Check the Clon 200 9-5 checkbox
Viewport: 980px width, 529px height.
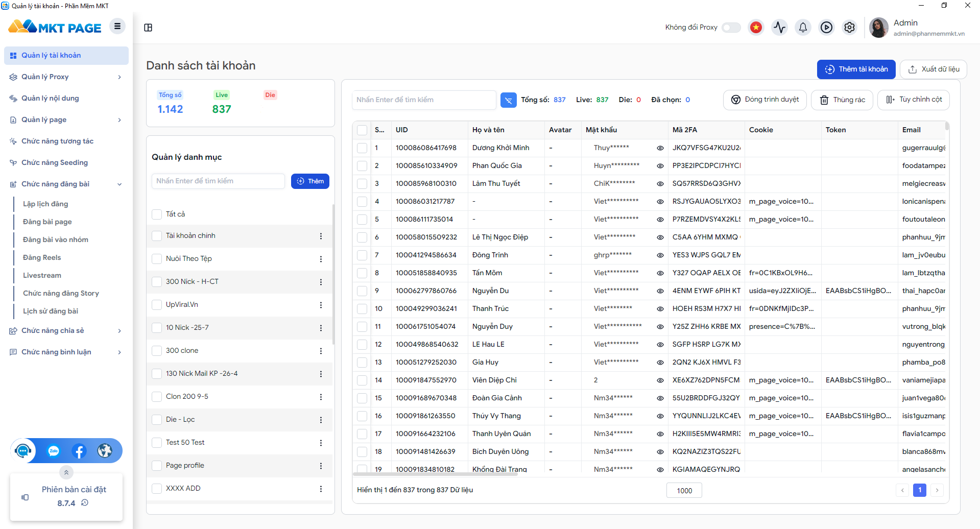click(x=157, y=397)
